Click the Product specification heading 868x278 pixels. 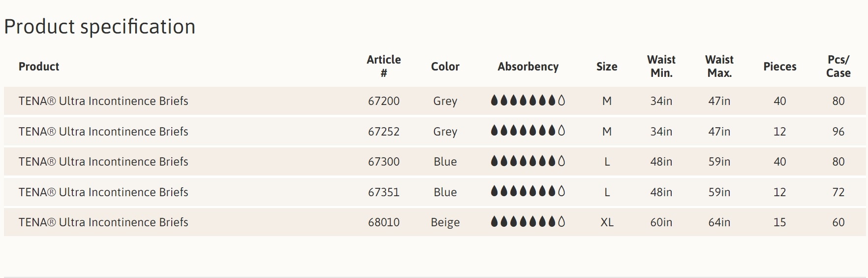(x=100, y=27)
